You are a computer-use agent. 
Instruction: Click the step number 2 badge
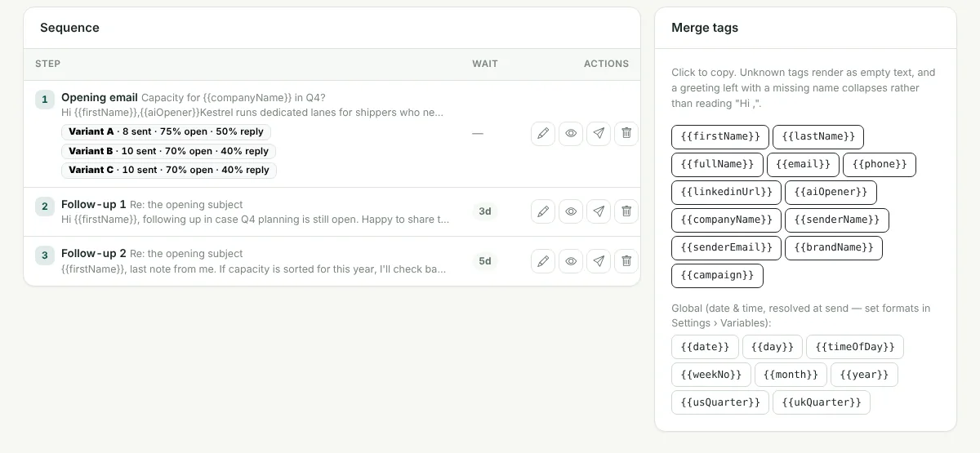(x=45, y=207)
